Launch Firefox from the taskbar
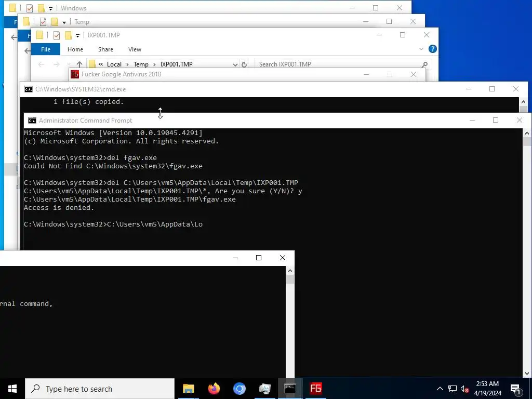Viewport: 532px width, 399px height. pyautogui.click(x=214, y=389)
